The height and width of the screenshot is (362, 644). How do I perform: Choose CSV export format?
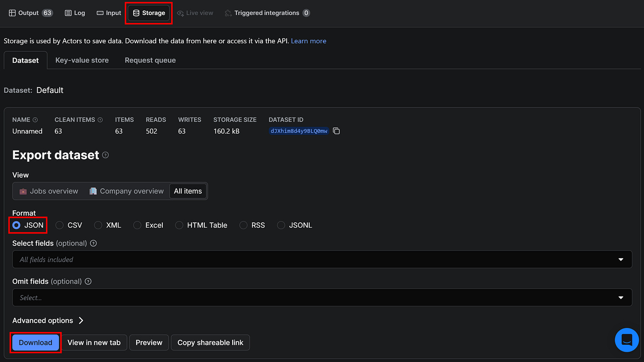69,225
